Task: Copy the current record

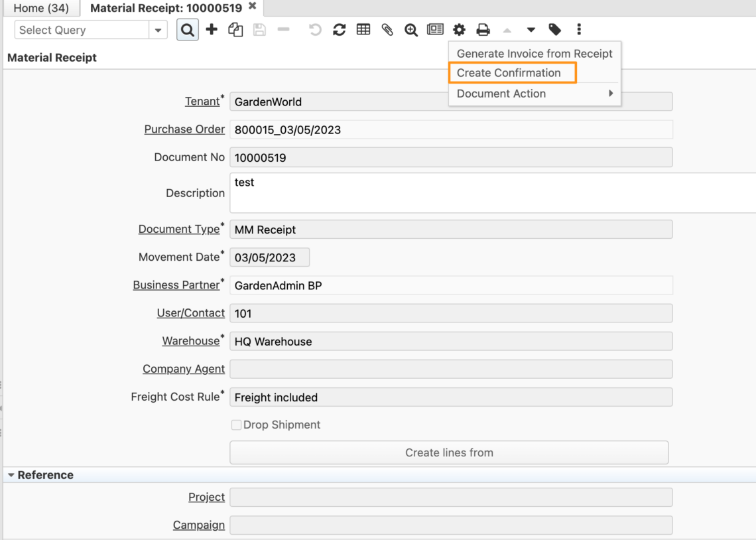Action: point(235,29)
